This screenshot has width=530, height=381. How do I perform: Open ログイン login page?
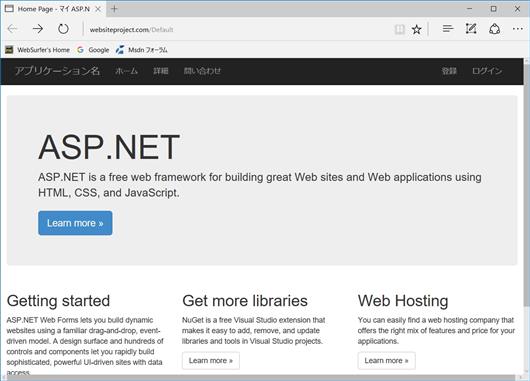[x=487, y=71]
